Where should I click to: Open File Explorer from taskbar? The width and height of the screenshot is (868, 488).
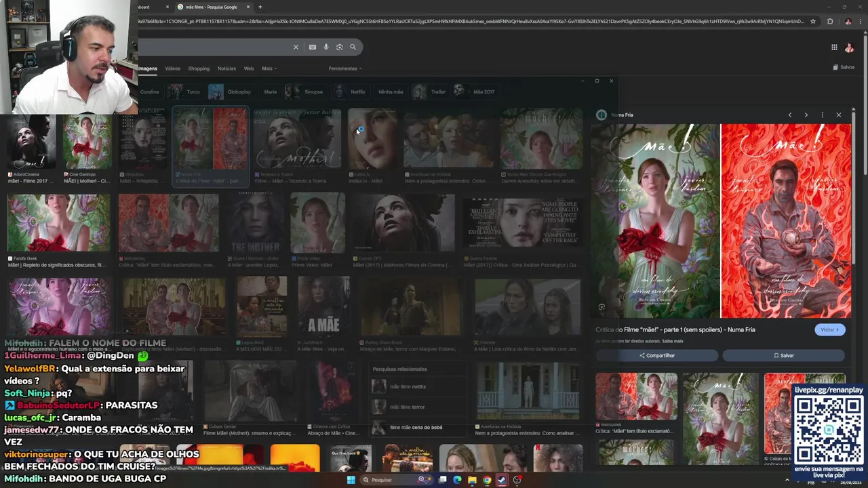point(472,480)
